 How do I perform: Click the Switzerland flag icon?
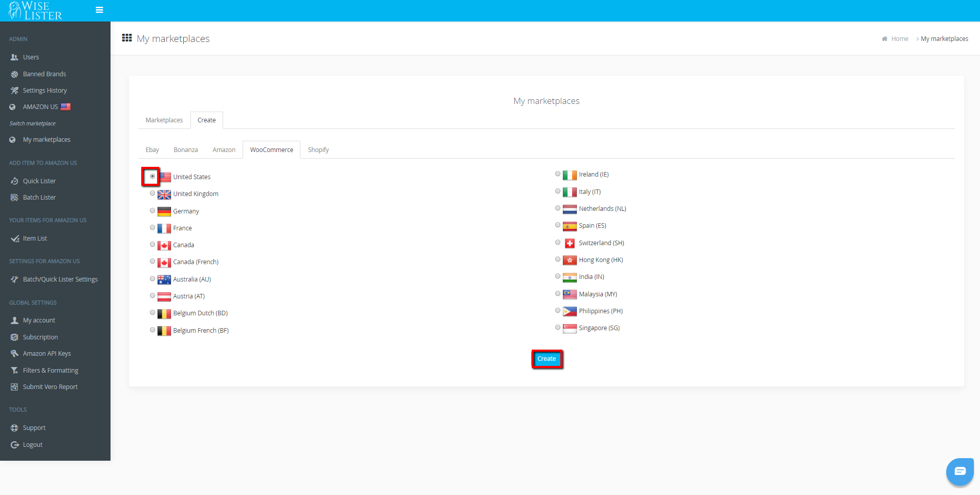click(x=570, y=244)
